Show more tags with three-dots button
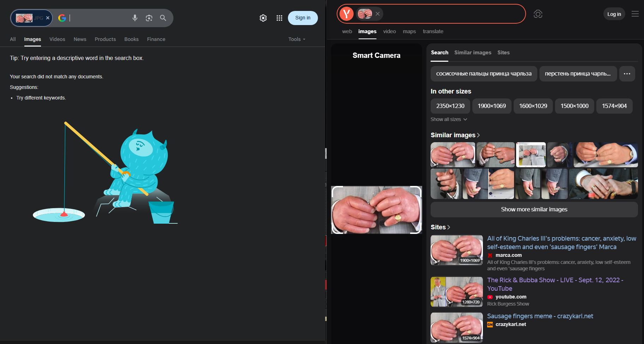 pos(627,74)
